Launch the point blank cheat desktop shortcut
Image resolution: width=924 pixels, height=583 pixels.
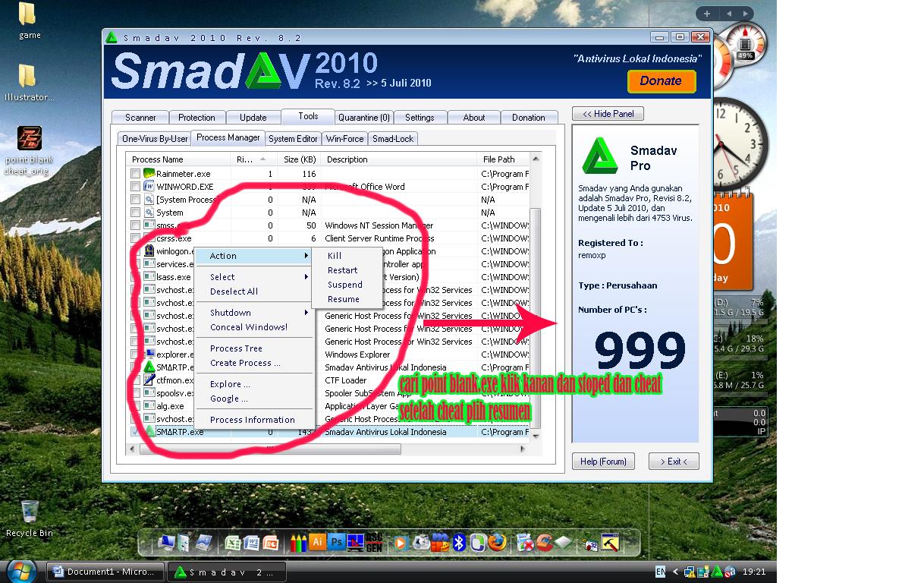30,150
